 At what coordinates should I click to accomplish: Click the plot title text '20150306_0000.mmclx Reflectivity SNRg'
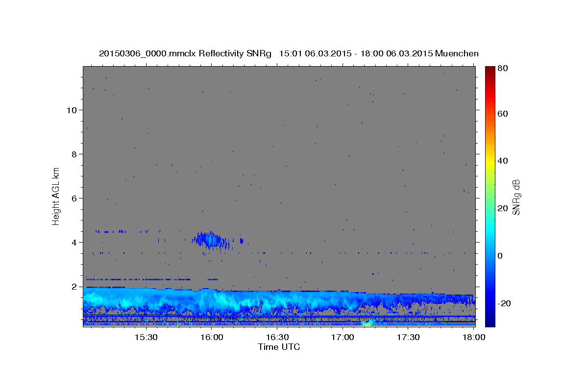coord(185,53)
